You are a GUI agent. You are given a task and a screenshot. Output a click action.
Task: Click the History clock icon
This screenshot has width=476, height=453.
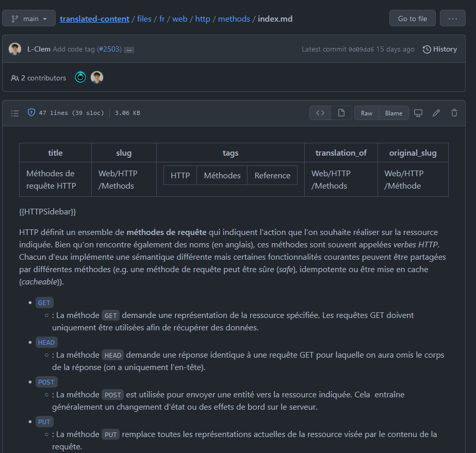(x=426, y=49)
